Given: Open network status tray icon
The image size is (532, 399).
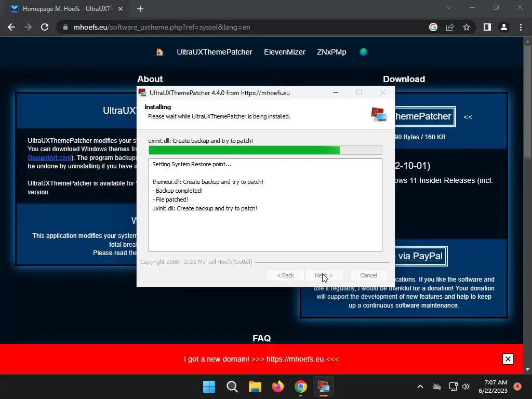Looking at the screenshot, I should (453, 387).
